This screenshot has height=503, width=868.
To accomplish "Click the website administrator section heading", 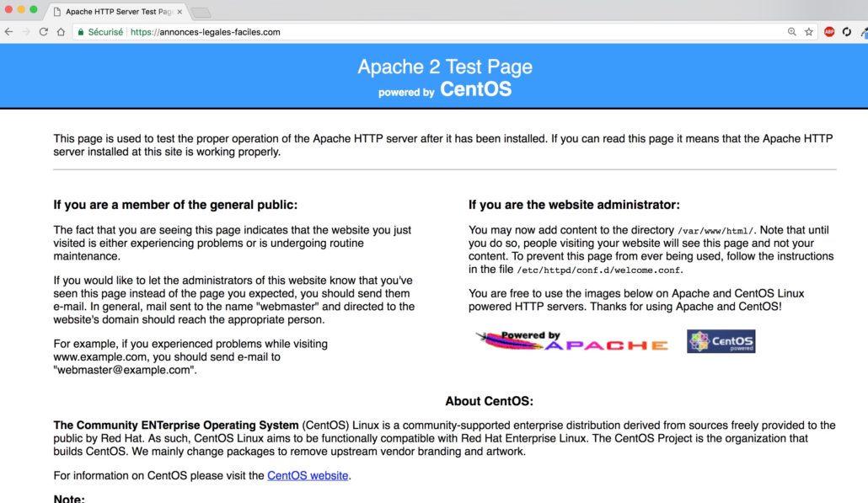I will (574, 205).
